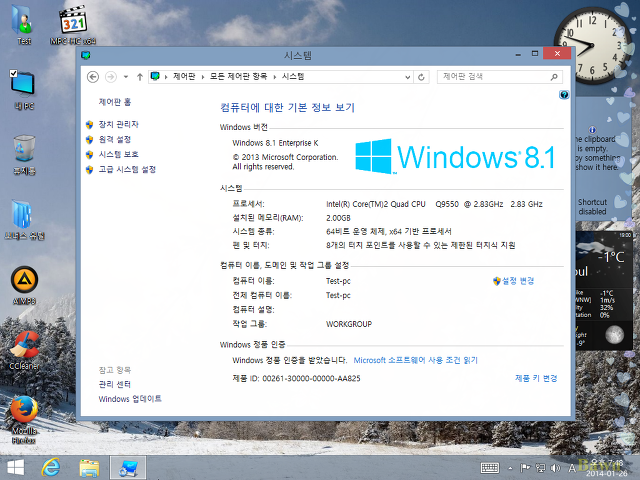
Task: Go up one level with Up arrow
Action: pos(140,77)
